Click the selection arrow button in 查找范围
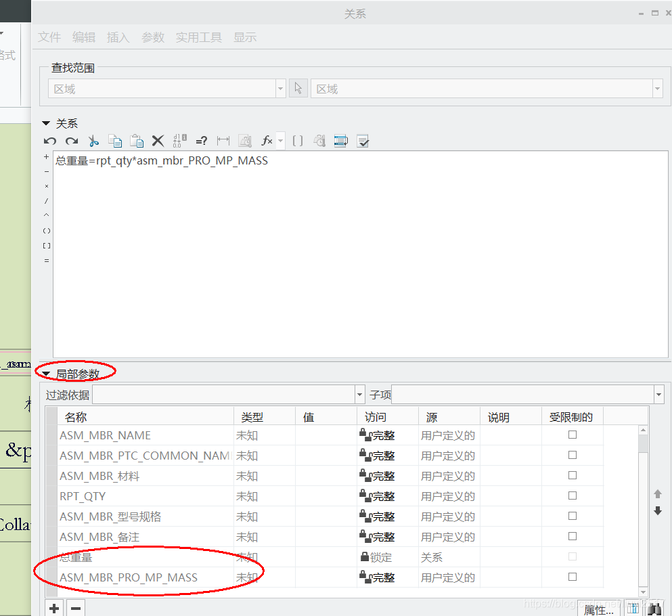The image size is (672, 616). [x=298, y=89]
